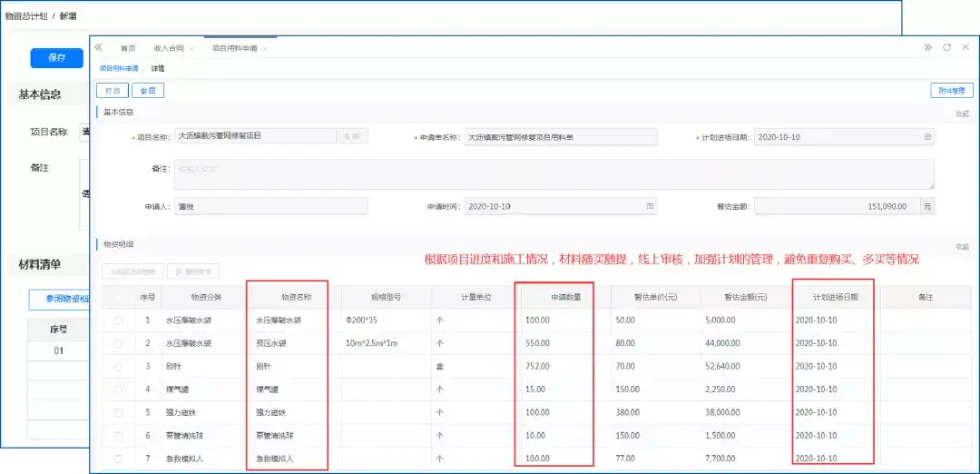This screenshot has width=980, height=474.
Task: Check the row 3 别针 checkbox
Action: [x=119, y=367]
